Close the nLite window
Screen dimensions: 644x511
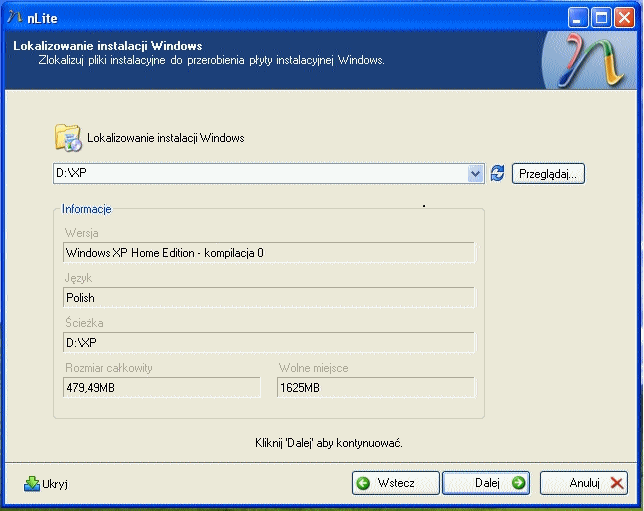point(624,18)
